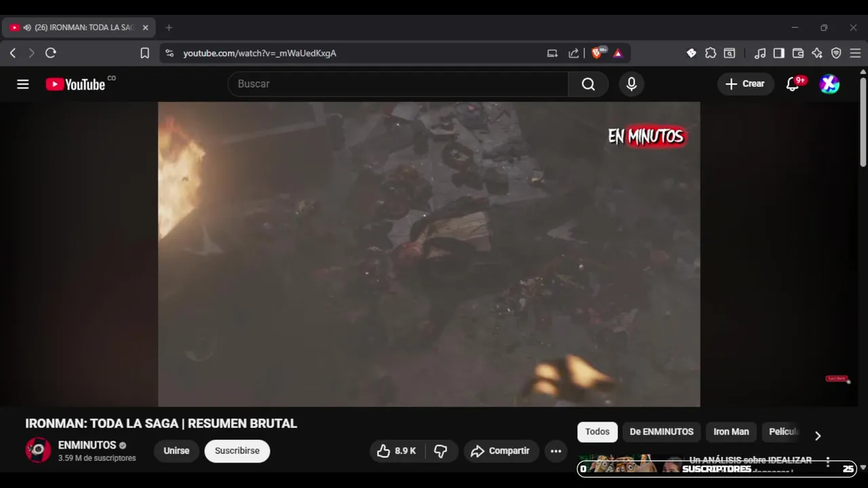Click the video title IRONMAN: TODA LA SAGA
Viewport: 868px width, 488px height.
pos(161,424)
